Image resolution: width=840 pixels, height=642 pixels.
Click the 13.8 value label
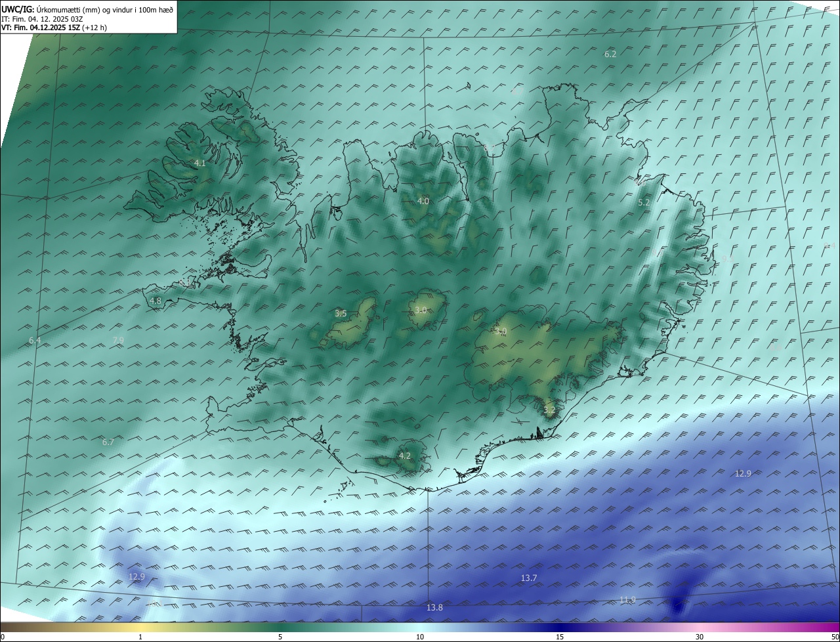click(434, 607)
